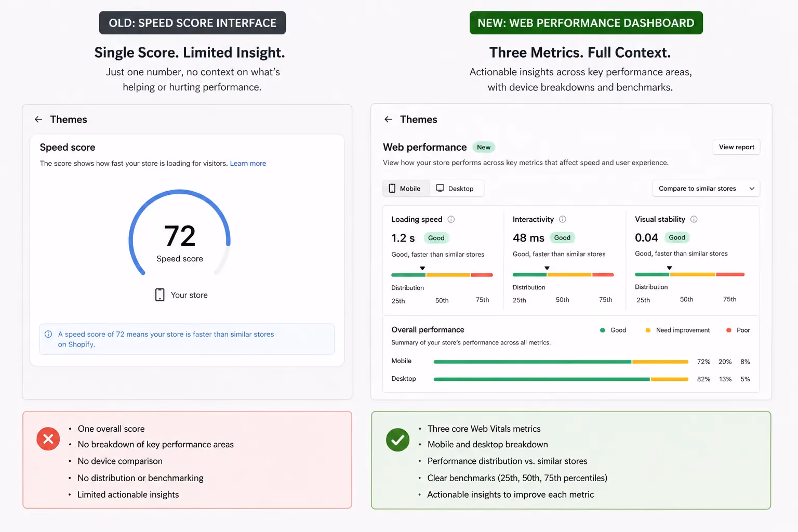
Task: Open the View report button
Action: coord(737,147)
